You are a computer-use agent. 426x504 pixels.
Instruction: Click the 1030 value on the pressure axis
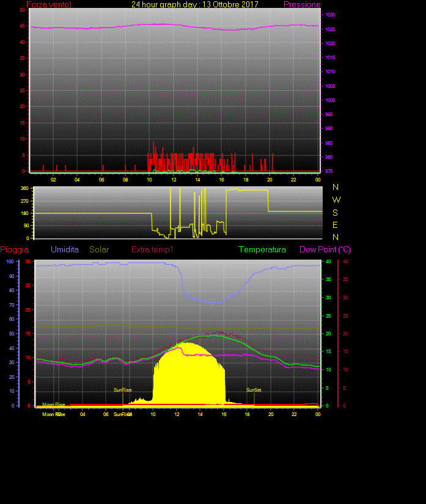pos(330,15)
